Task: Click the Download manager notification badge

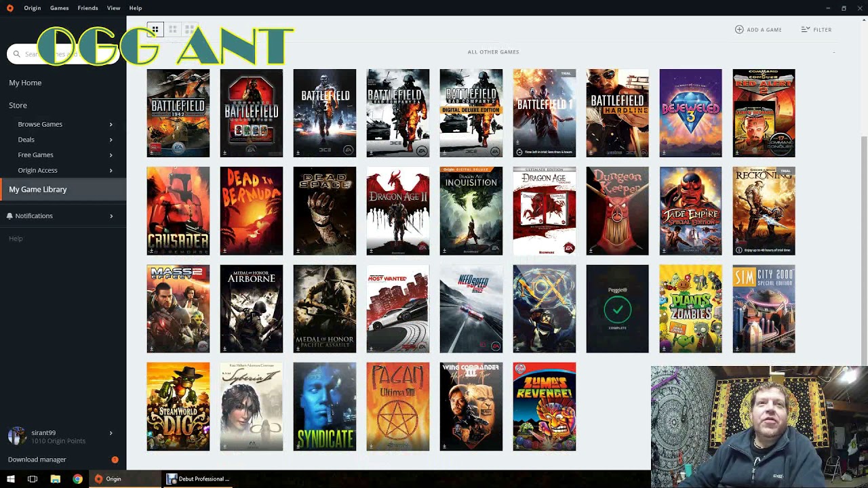Action: click(115, 460)
